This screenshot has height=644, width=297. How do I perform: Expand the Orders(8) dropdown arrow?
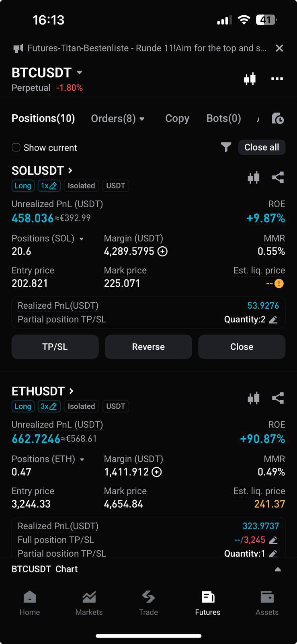point(142,119)
